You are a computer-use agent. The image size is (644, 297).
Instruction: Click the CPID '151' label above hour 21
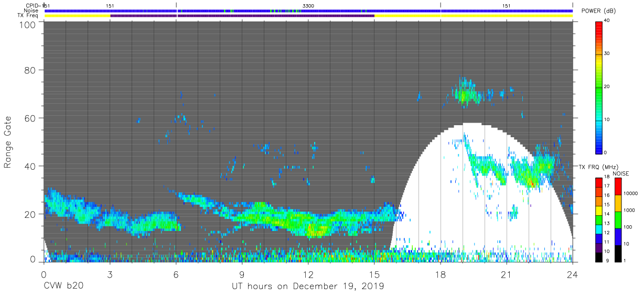pos(507,5)
